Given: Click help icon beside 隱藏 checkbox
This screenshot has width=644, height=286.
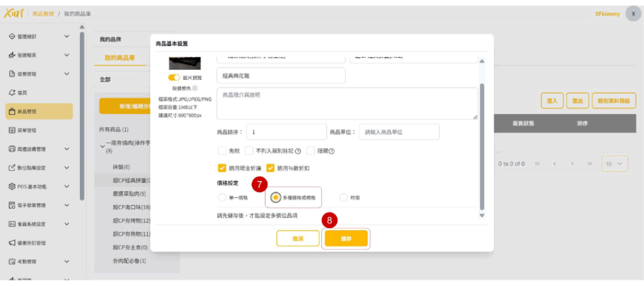Looking at the screenshot, I should click(x=331, y=151).
